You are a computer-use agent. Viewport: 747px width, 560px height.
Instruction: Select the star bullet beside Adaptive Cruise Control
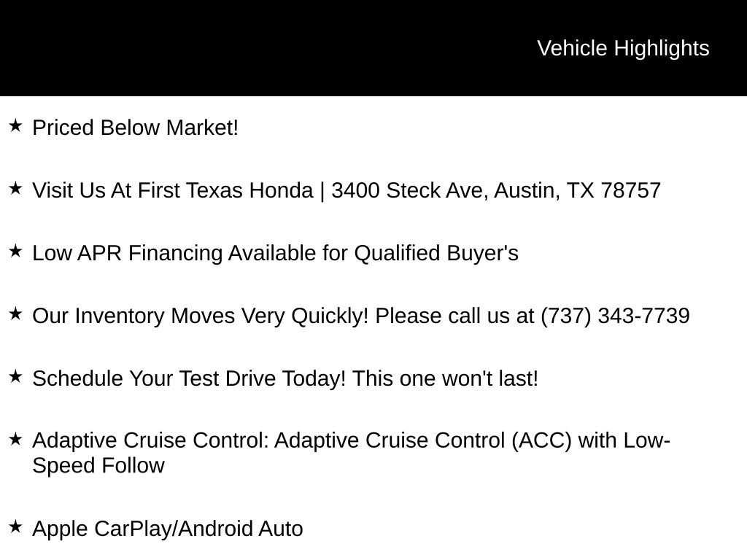pos(15,439)
